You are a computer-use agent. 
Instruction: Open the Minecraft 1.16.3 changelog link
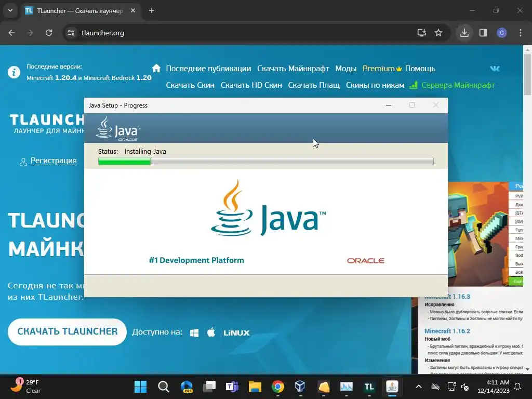(x=447, y=297)
